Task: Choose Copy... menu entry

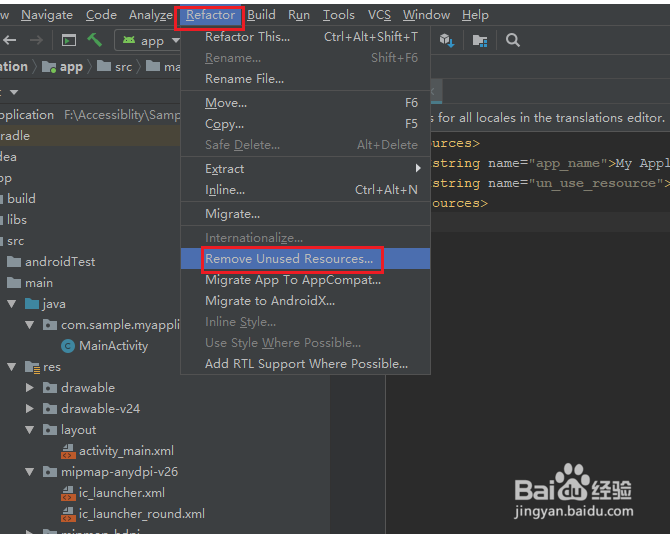Action: coord(305,124)
